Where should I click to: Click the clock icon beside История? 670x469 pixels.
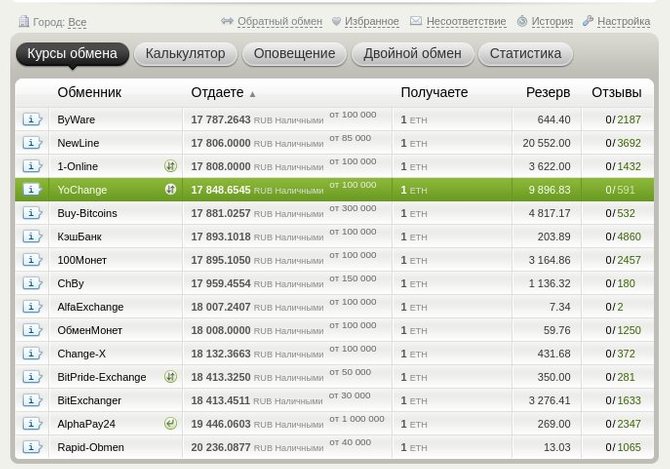click(522, 21)
